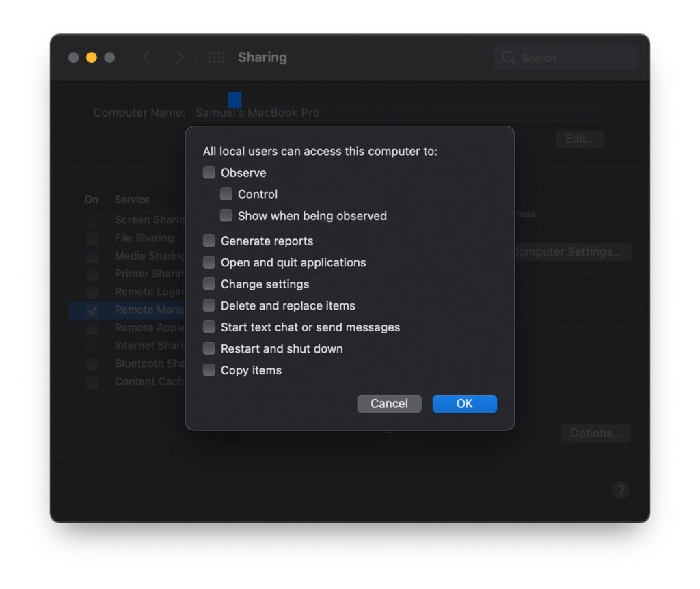The image size is (700, 589).
Task: Click the Cancel button in dialog
Action: (389, 404)
